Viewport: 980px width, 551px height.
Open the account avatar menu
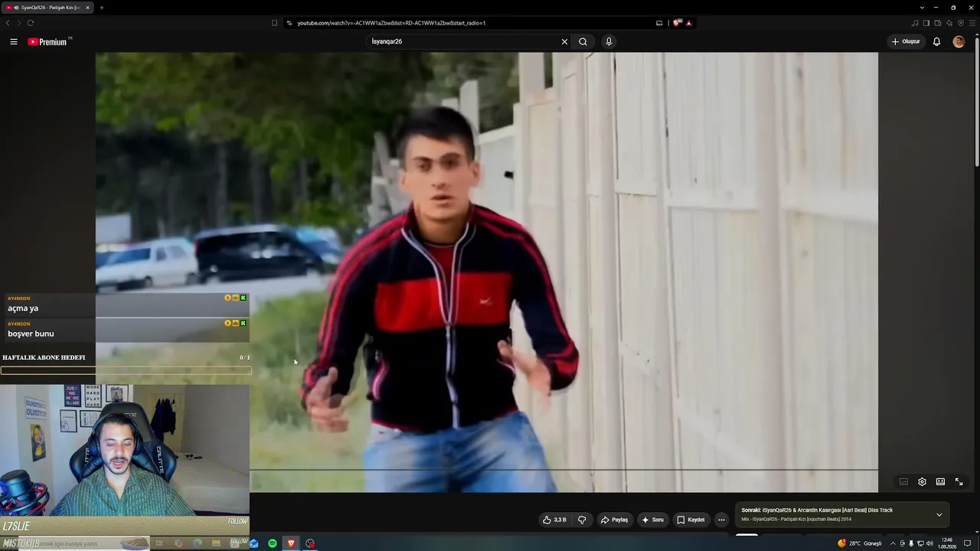pyautogui.click(x=959, y=42)
